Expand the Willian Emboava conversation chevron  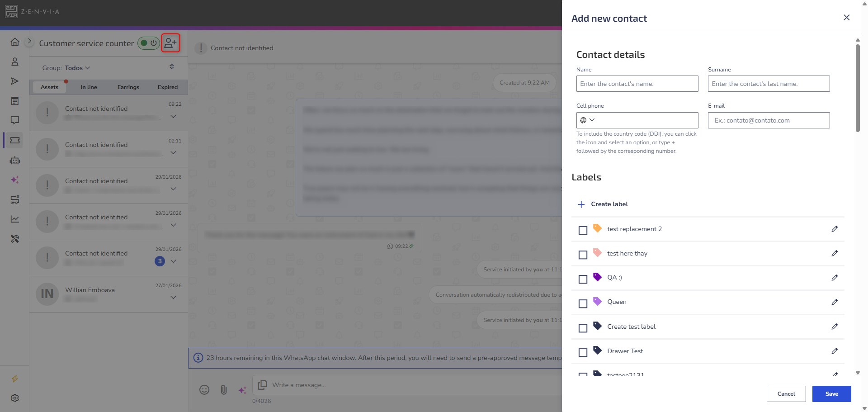pos(173,297)
